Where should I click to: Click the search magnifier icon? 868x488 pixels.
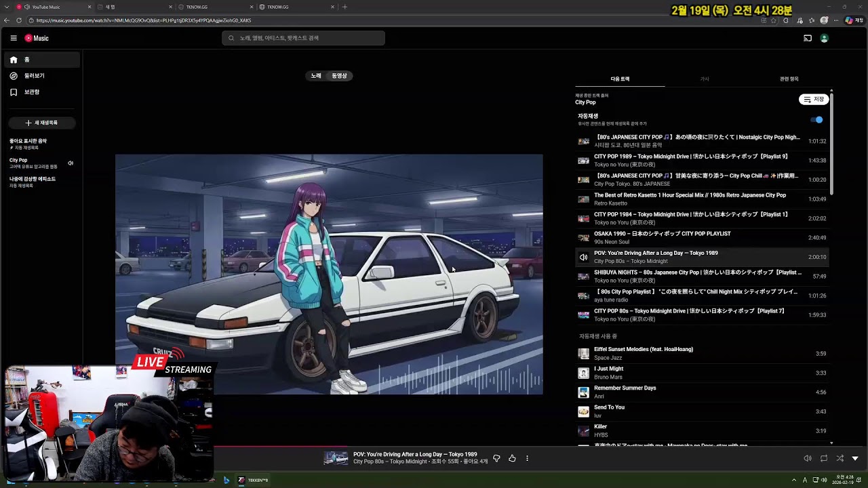point(231,38)
